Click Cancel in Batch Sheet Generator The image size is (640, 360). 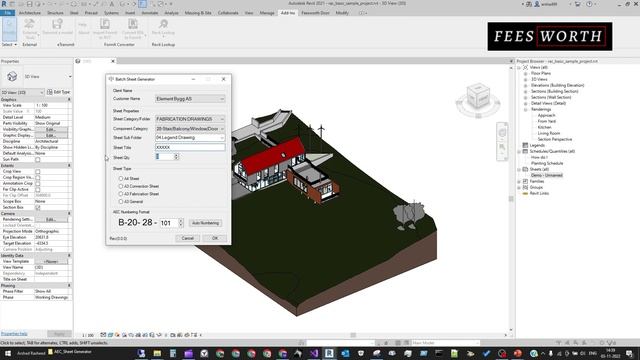point(188,238)
